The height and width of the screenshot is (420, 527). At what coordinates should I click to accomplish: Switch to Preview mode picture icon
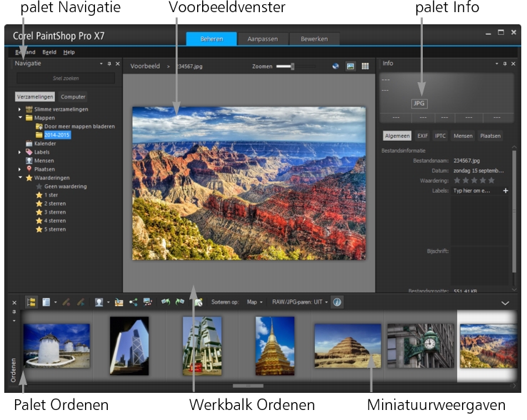pyautogui.click(x=350, y=66)
